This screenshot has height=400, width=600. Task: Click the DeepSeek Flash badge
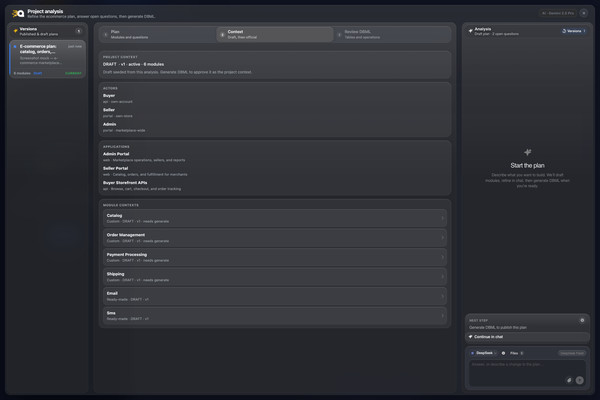(572, 353)
